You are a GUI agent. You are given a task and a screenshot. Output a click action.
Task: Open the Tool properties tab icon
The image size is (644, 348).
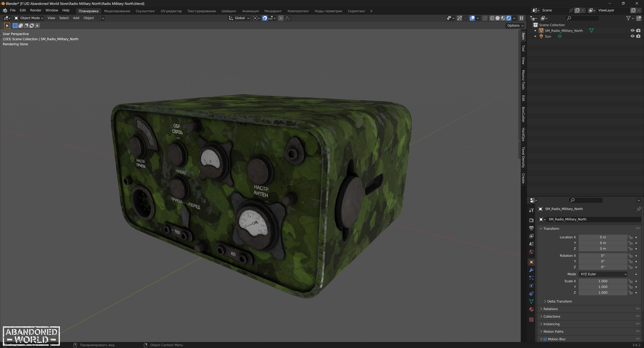(531, 210)
